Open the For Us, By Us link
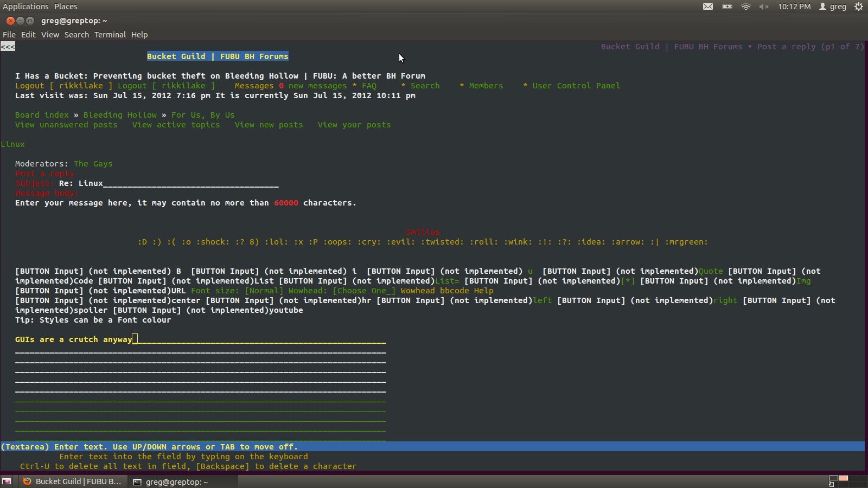This screenshot has width=868, height=488. coord(203,115)
